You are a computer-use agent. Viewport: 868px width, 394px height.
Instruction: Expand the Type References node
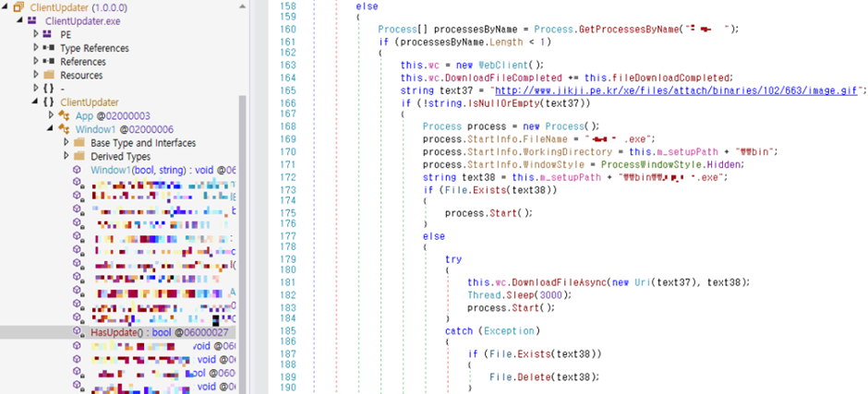click(x=36, y=48)
